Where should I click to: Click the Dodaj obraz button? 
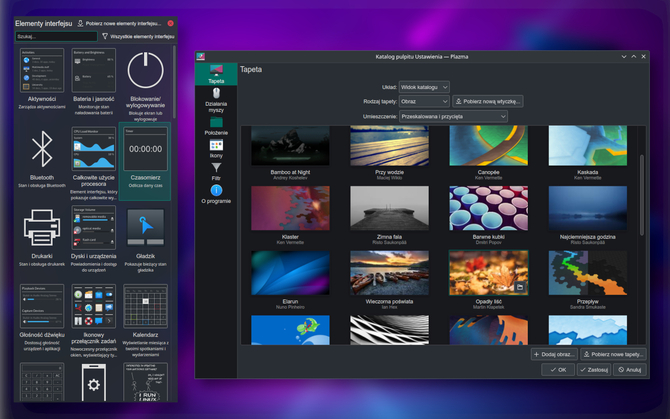coord(554,354)
